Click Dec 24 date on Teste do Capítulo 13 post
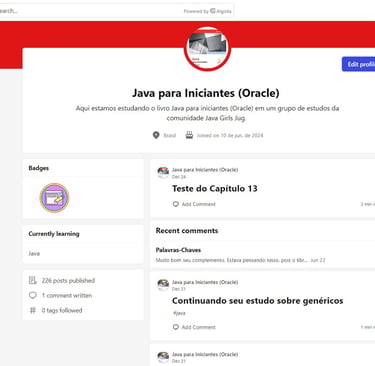This screenshot has width=375, height=366. pos(179,176)
